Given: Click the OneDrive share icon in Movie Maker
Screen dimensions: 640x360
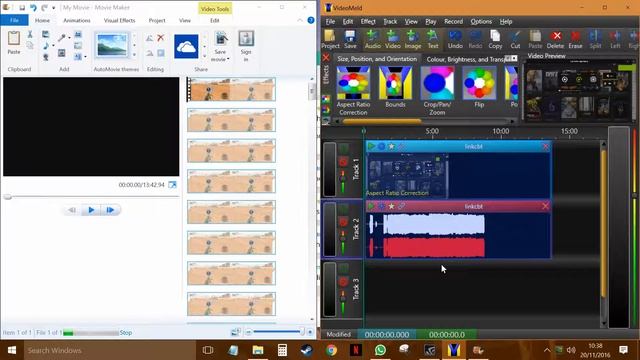Looking at the screenshot, I should 186,46.
